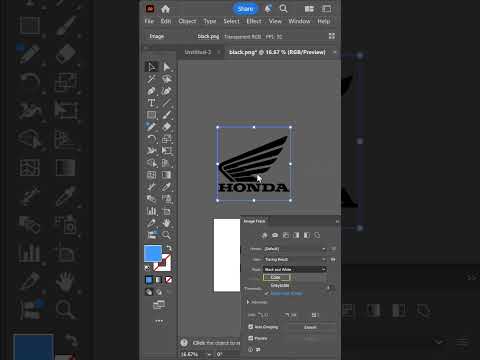The width and height of the screenshot is (480, 360).
Task: Collapse the Mode dropdown showing Black and White
Action: click(x=295, y=269)
